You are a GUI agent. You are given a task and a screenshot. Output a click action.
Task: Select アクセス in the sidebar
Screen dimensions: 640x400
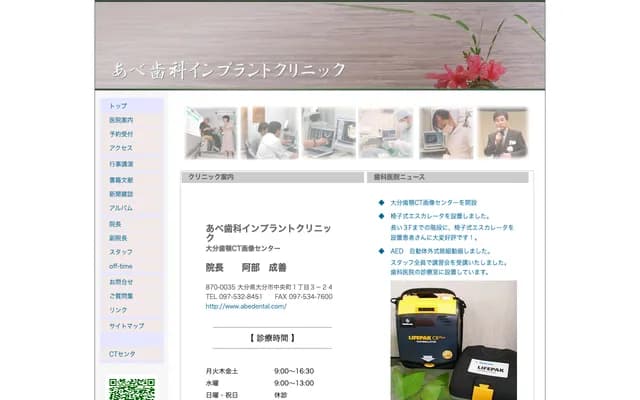pos(121,148)
